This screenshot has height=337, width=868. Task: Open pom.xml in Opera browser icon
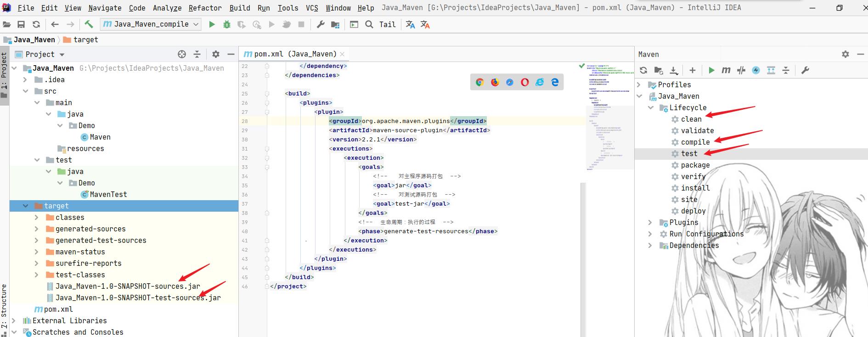click(525, 82)
